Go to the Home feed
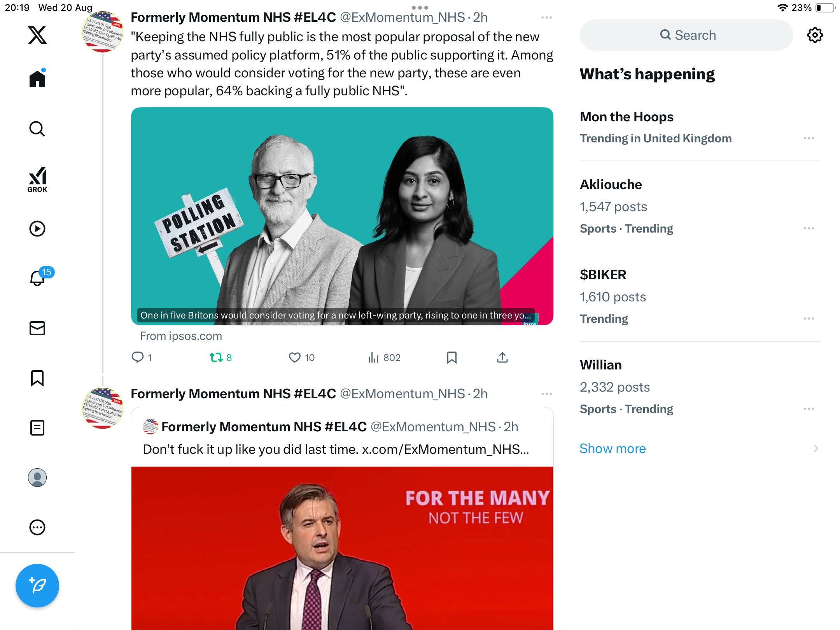 (37, 79)
